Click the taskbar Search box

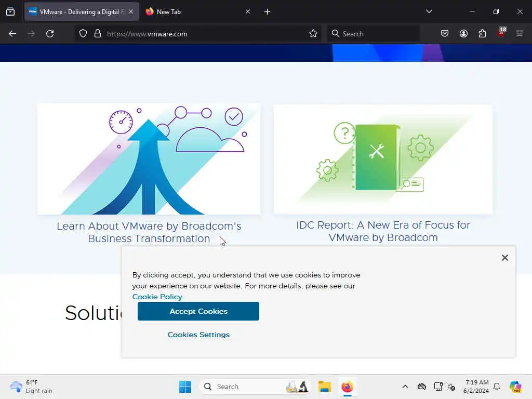point(255,387)
